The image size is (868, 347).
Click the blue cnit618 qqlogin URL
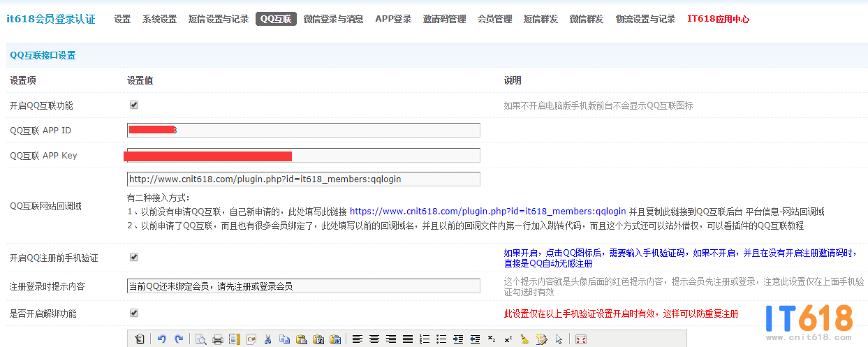click(x=487, y=212)
